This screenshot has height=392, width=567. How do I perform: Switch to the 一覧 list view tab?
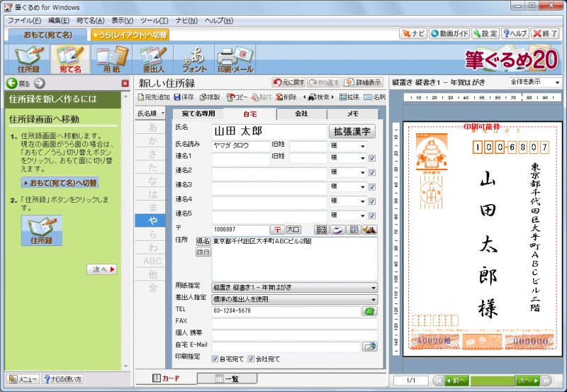click(227, 379)
